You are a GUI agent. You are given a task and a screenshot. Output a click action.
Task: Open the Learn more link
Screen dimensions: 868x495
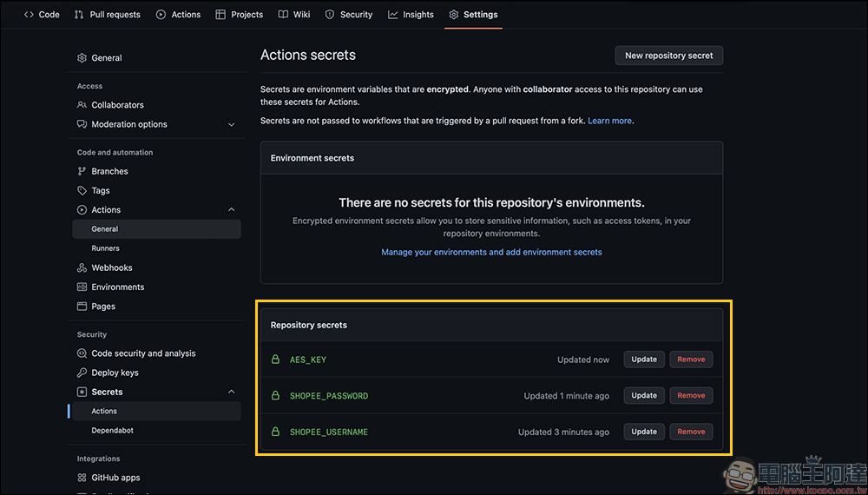coord(609,121)
